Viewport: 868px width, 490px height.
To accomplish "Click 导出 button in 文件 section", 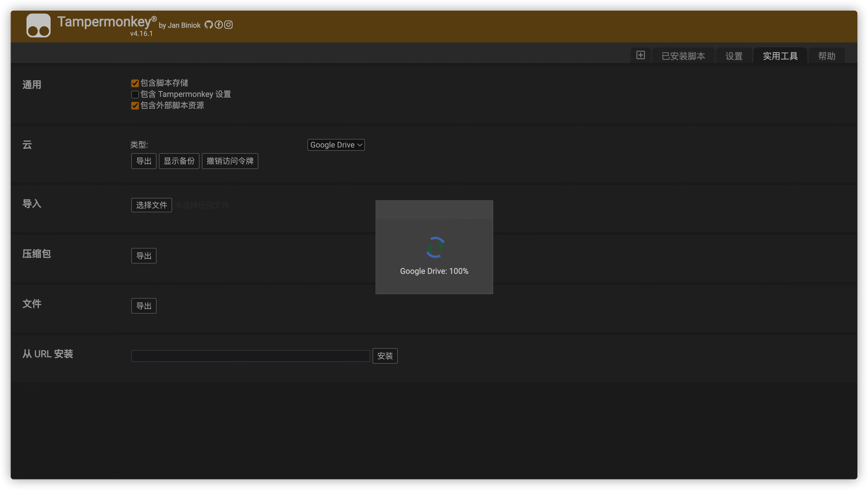I will 144,306.
